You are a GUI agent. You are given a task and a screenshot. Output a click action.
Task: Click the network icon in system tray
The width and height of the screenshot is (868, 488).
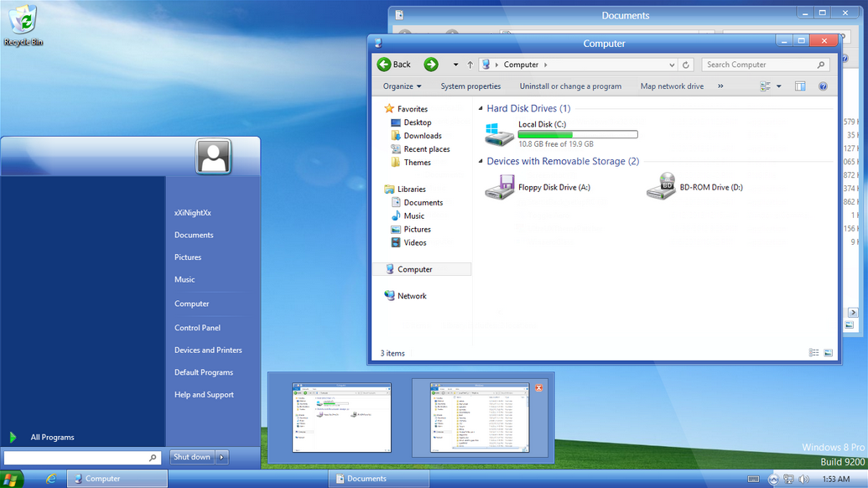coord(788,479)
